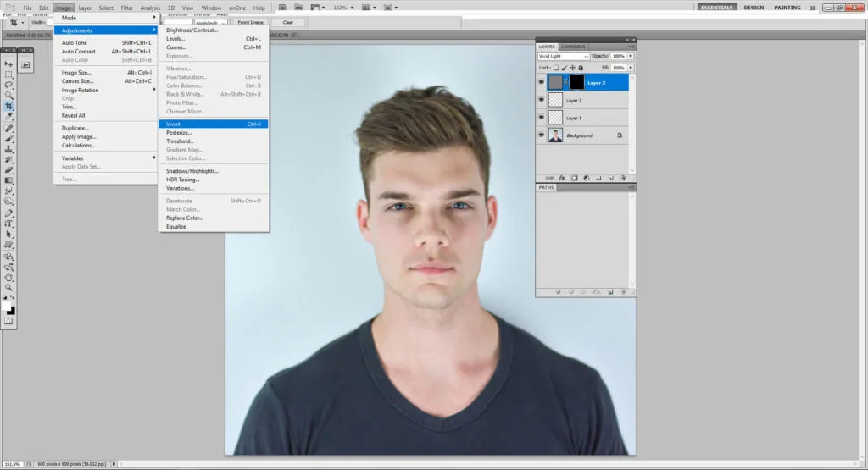
Task: Open the Arrange Documents dropdown
Action: [369, 8]
